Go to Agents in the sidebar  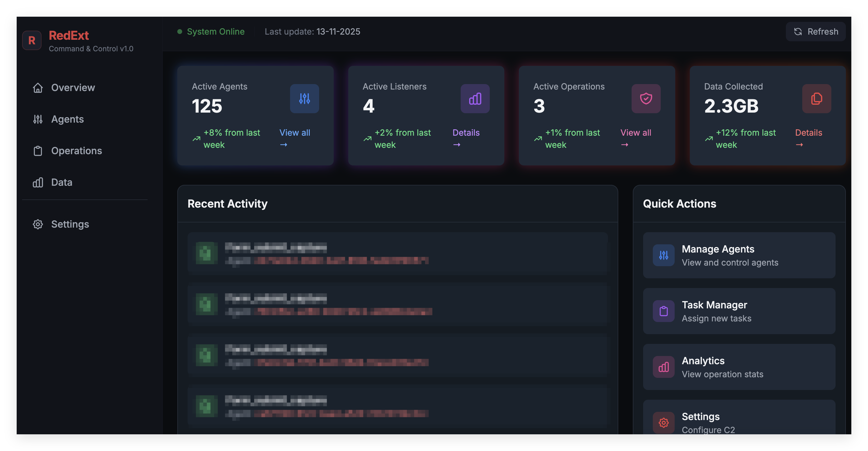click(x=67, y=119)
